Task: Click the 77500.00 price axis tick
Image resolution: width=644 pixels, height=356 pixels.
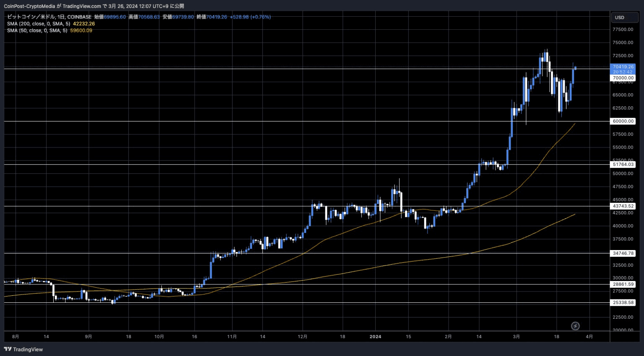Action: click(623, 29)
